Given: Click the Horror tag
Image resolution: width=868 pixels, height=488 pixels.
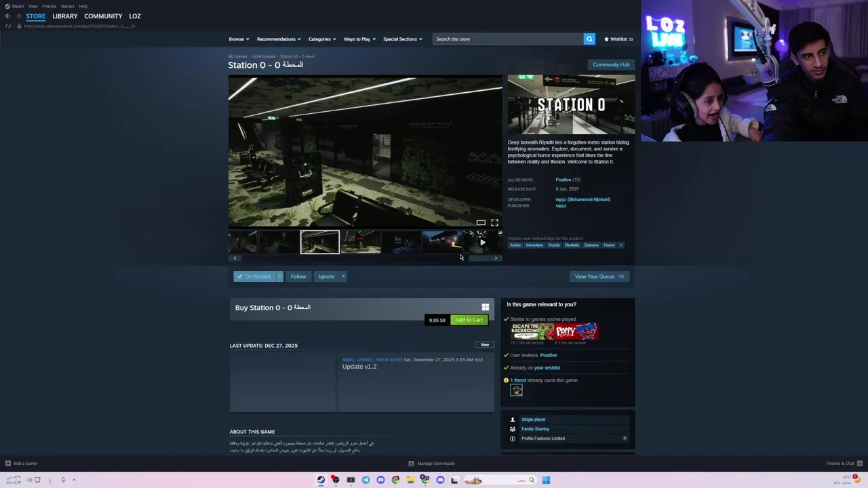Looking at the screenshot, I should coord(609,245).
